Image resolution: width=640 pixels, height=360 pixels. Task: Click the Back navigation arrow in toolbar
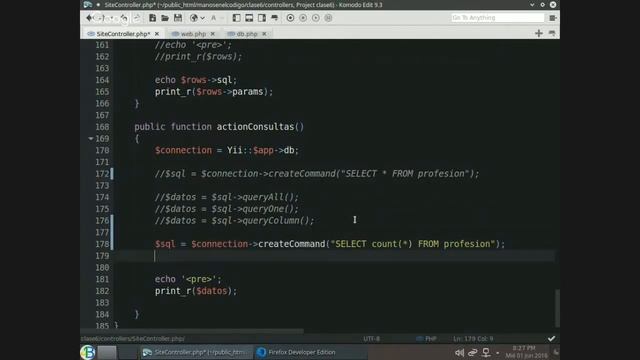click(89, 18)
